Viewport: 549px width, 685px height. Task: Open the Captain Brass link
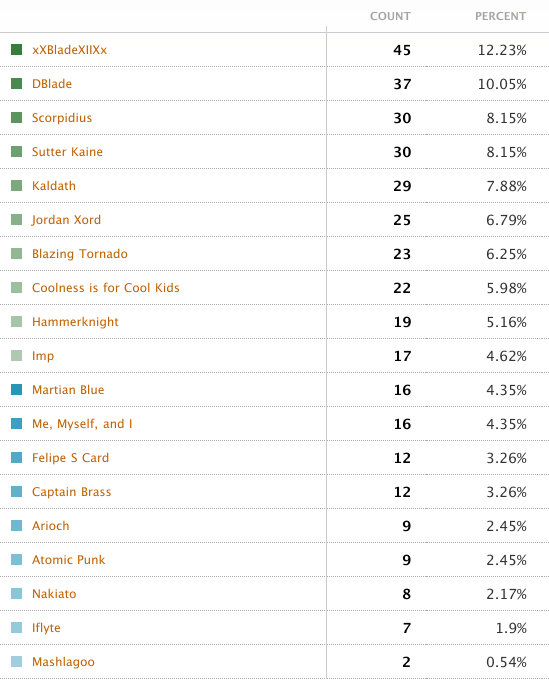click(x=72, y=492)
